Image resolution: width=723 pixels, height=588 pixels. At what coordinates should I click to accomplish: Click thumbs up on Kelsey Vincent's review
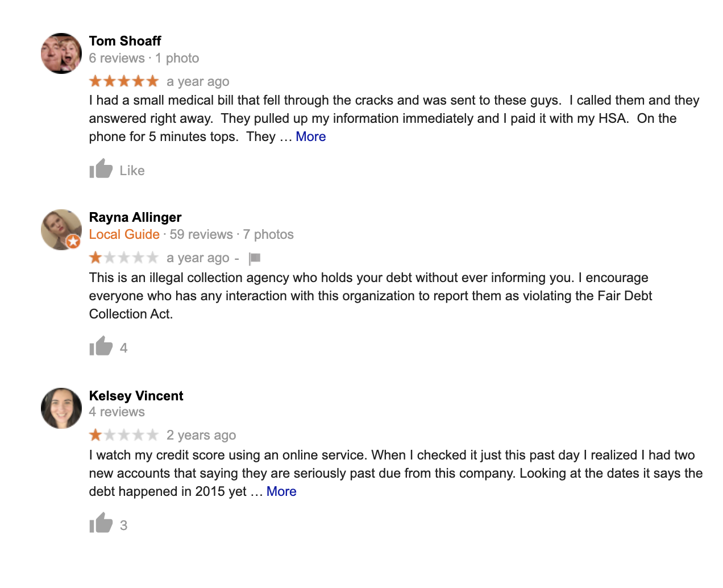[101, 523]
